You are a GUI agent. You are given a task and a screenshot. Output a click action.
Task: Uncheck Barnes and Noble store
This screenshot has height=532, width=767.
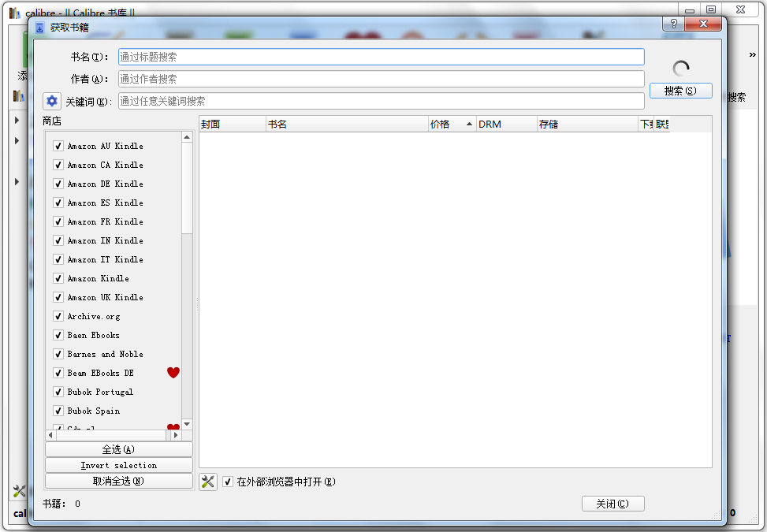pyautogui.click(x=58, y=354)
